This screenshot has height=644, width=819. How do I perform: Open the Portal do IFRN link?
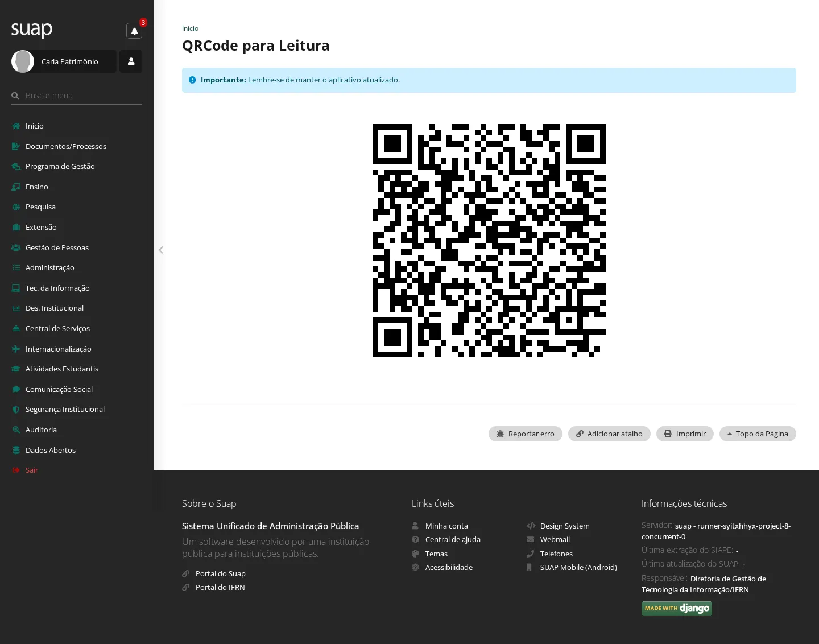pyautogui.click(x=220, y=587)
